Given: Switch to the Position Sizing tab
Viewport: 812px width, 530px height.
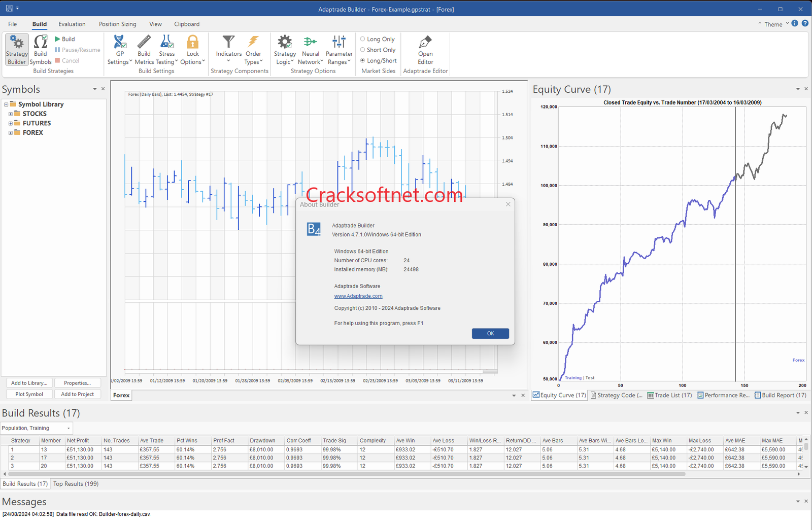Looking at the screenshot, I should tap(118, 24).
